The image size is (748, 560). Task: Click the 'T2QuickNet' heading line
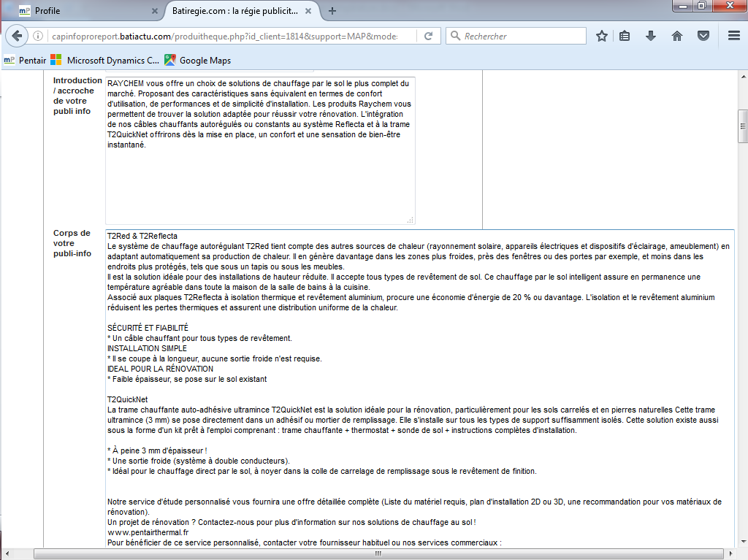(x=127, y=399)
